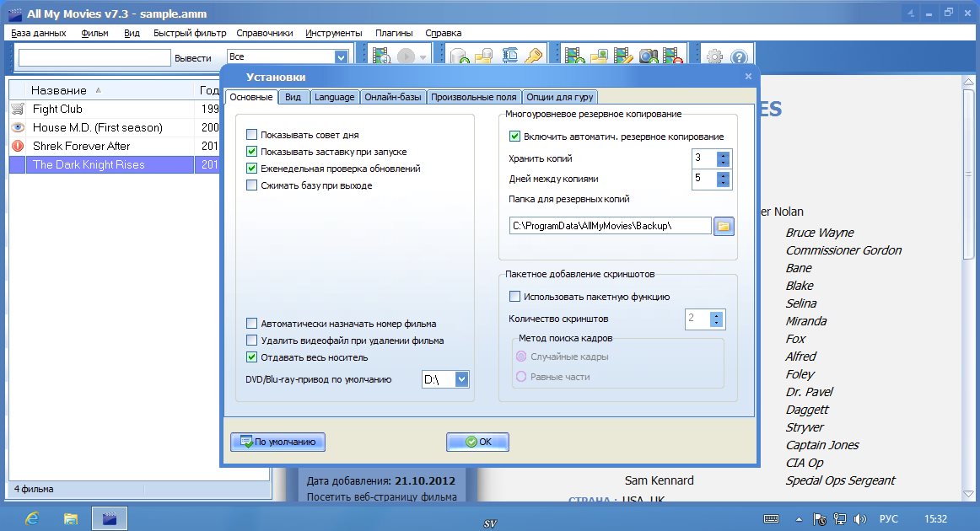The image size is (980, 531).
Task: Click the film search icon in toolbar
Action: (381, 56)
